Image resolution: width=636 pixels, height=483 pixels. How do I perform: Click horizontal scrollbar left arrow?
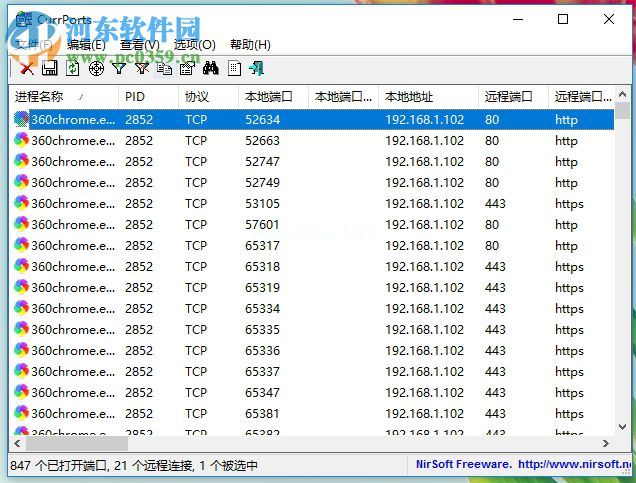pyautogui.click(x=17, y=443)
